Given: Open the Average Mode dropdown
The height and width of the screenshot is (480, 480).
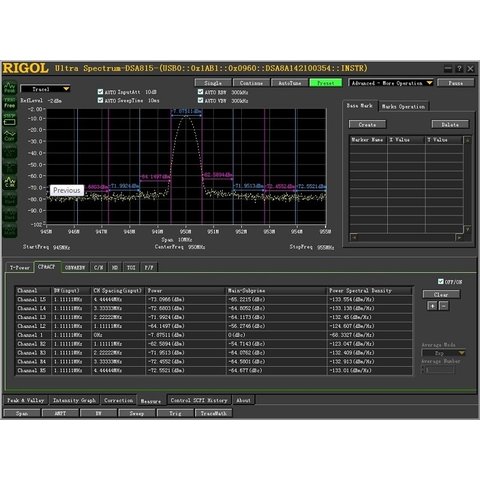Looking at the screenshot, I should click(444, 353).
